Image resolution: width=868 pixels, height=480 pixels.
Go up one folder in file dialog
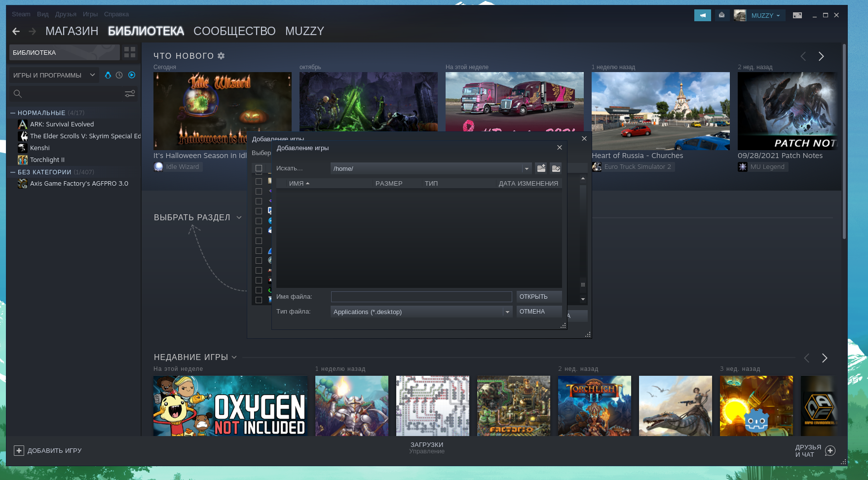[541, 168]
